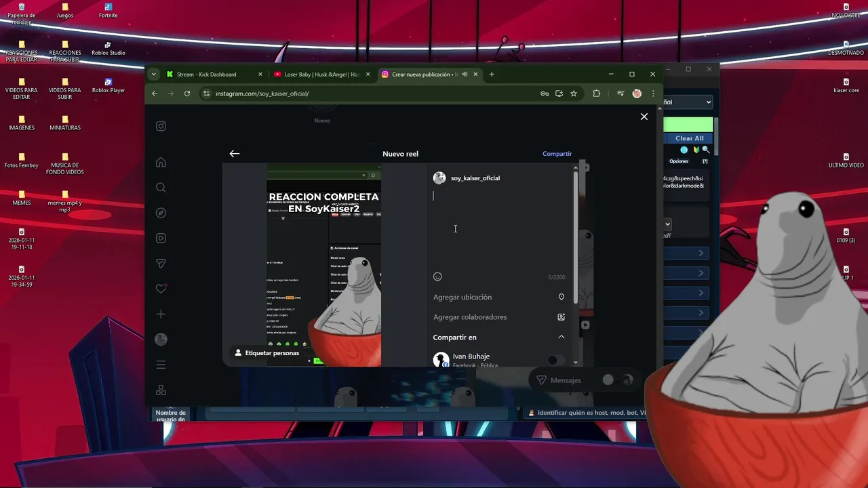Click Compartir to publish the reel
Image resolution: width=868 pixels, height=488 pixels.
point(557,154)
